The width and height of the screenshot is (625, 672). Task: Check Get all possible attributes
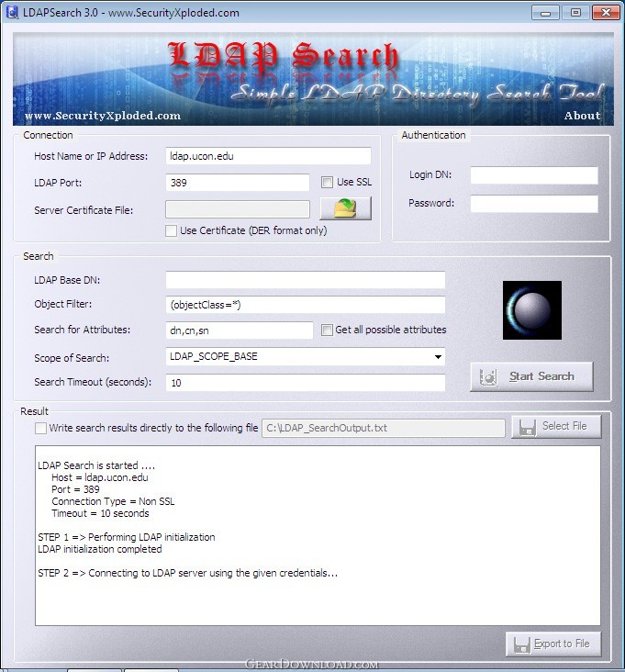(x=327, y=330)
